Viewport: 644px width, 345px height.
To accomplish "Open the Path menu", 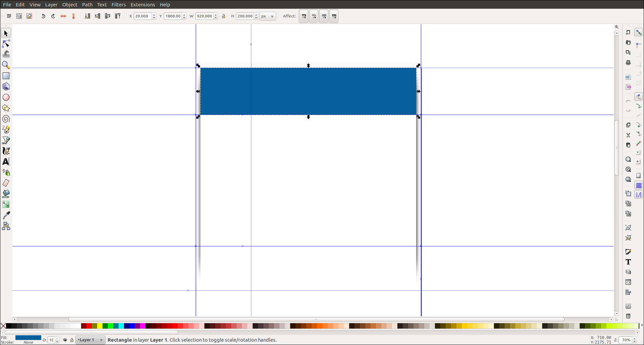I will pyautogui.click(x=87, y=5).
